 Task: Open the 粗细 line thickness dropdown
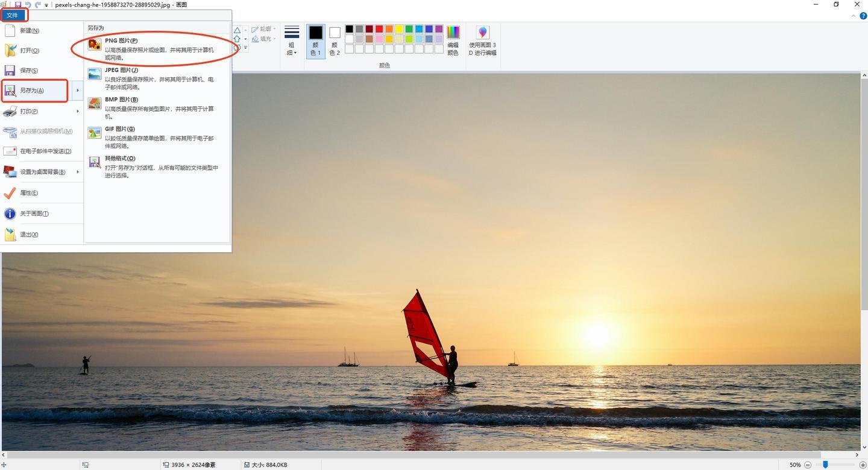point(292,40)
